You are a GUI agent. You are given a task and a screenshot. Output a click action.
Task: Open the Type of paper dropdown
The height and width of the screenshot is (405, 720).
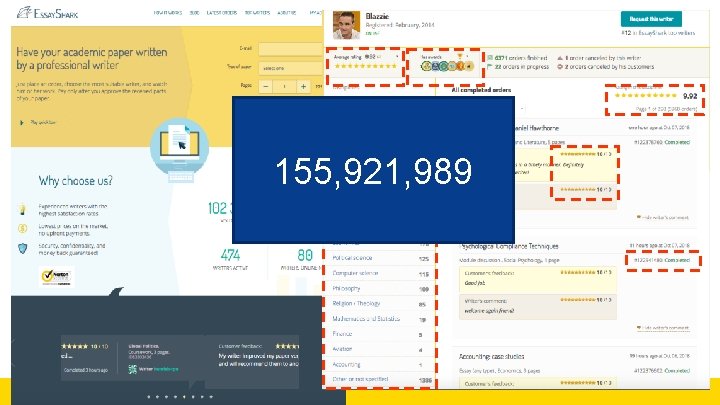291,68
